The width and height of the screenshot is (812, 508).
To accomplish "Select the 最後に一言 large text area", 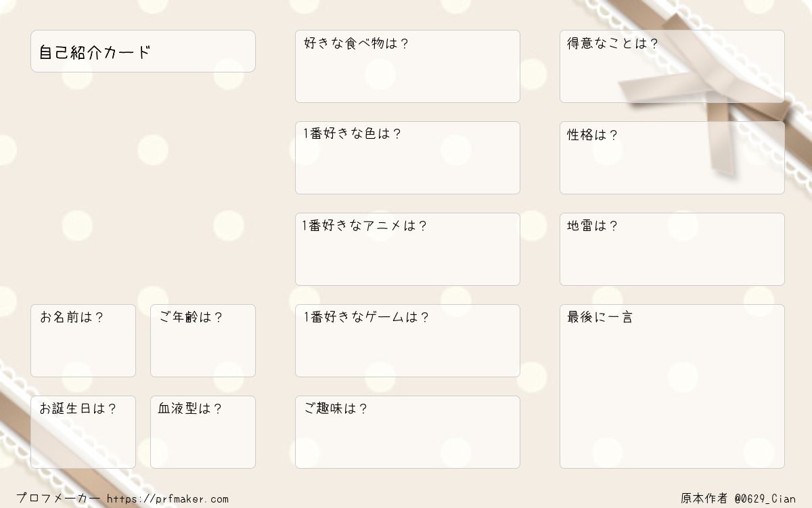I will pyautogui.click(x=672, y=386).
